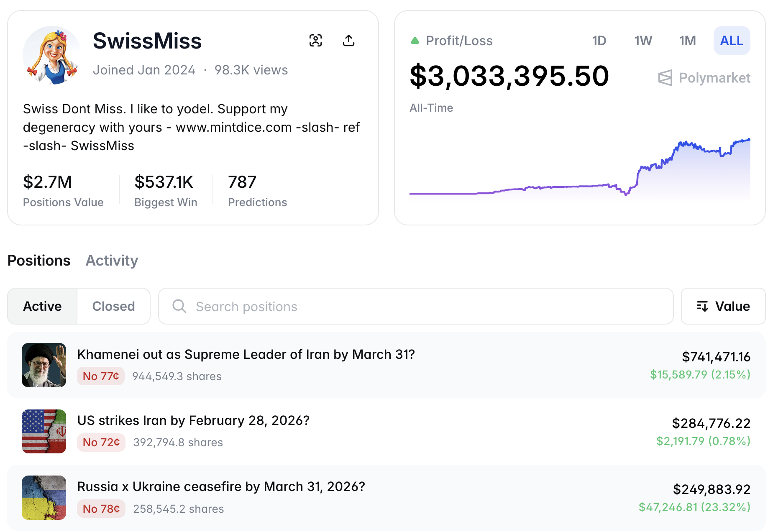Screen dimensions: 773x532
Task: Click the Search positions input field
Action: tap(418, 306)
